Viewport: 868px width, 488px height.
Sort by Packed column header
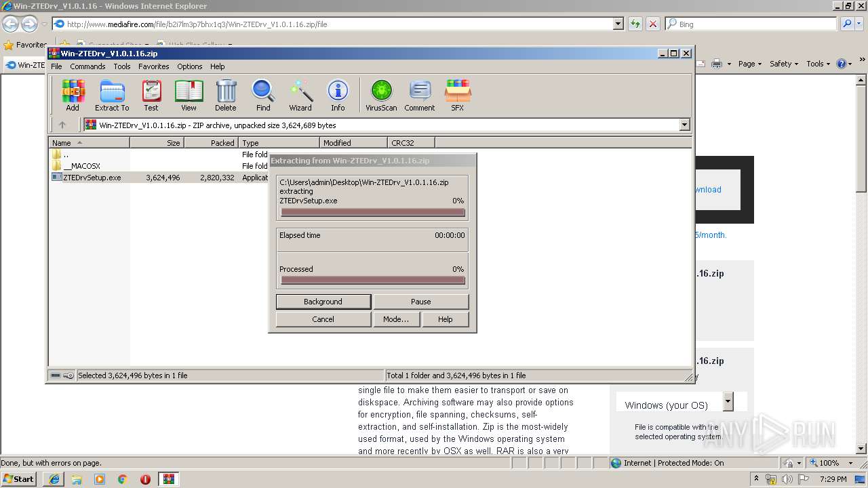212,143
